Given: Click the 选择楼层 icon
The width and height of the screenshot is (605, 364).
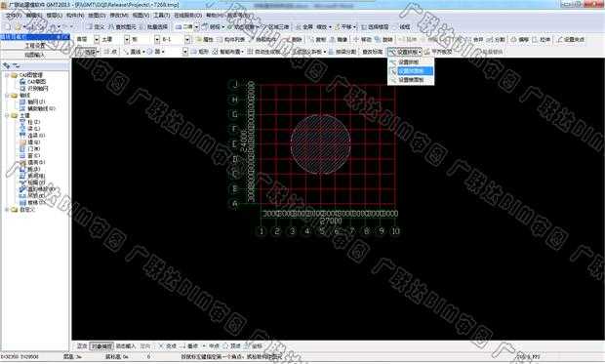Looking at the screenshot, I should [x=375, y=27].
